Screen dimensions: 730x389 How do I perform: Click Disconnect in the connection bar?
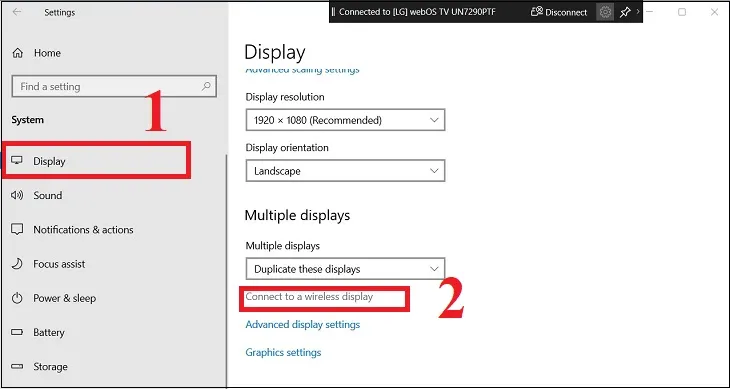click(x=559, y=12)
